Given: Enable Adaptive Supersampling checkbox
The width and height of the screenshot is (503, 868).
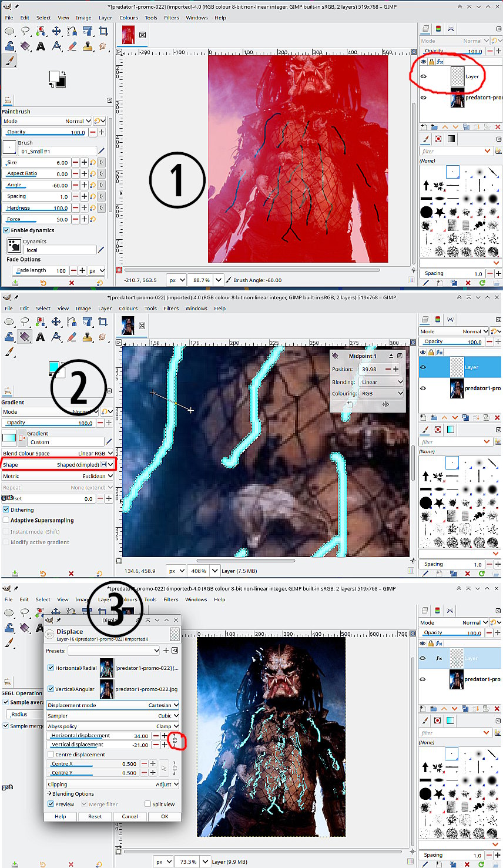Looking at the screenshot, I should coord(6,520).
